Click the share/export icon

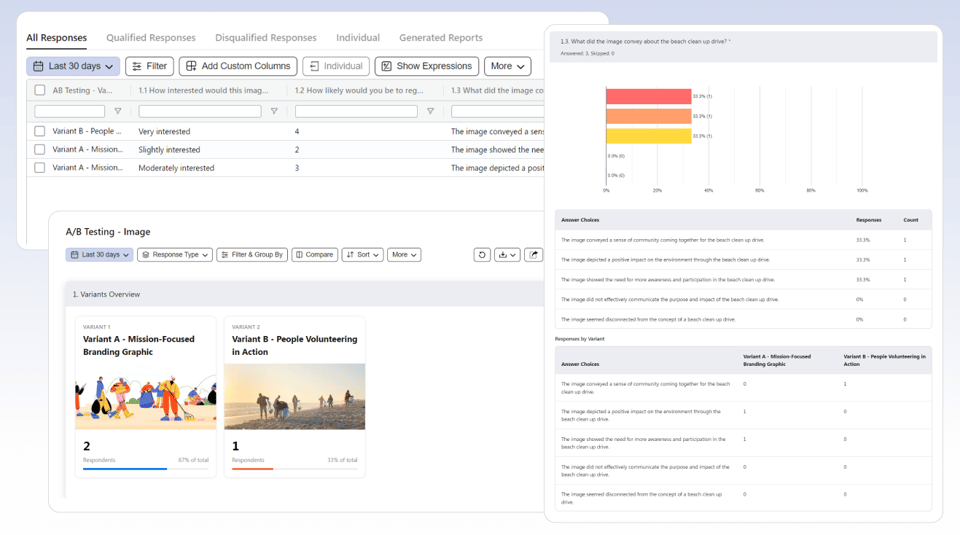click(x=533, y=255)
